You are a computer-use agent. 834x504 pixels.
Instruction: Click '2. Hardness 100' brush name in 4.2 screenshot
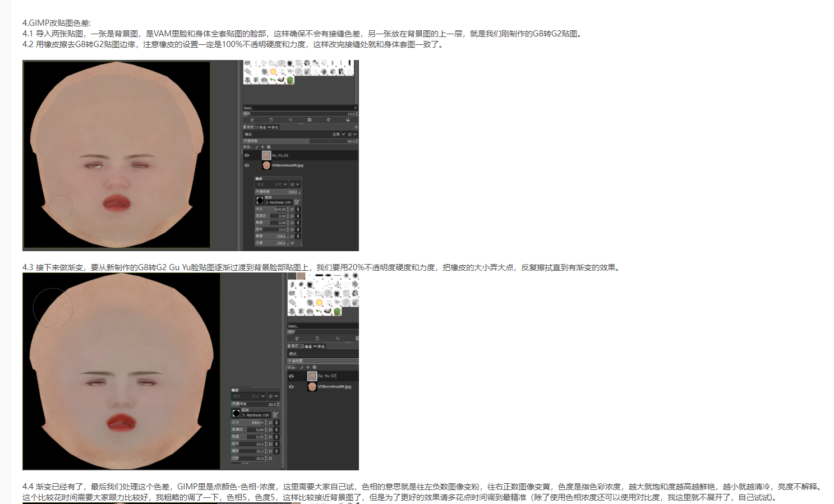[278, 202]
